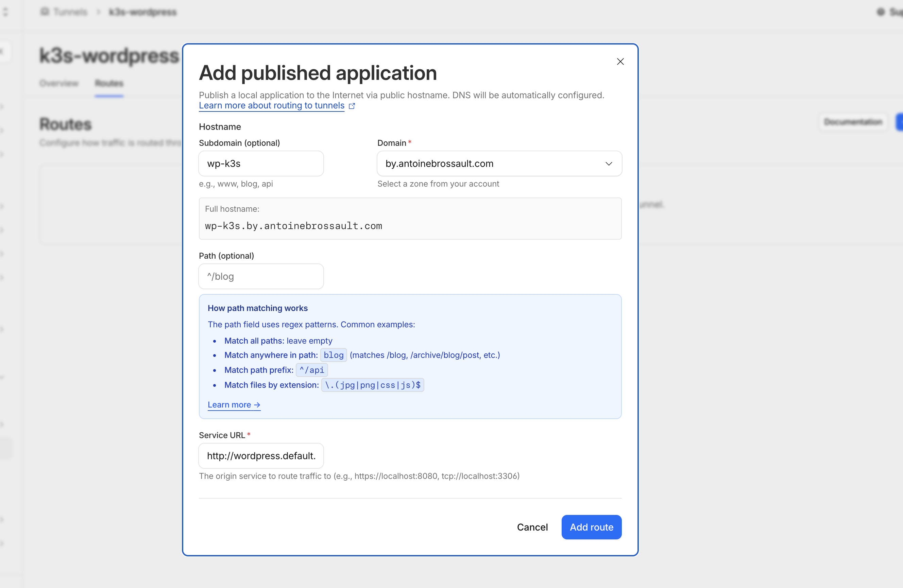Select the Routes tab
The height and width of the screenshot is (588, 903).
109,83
